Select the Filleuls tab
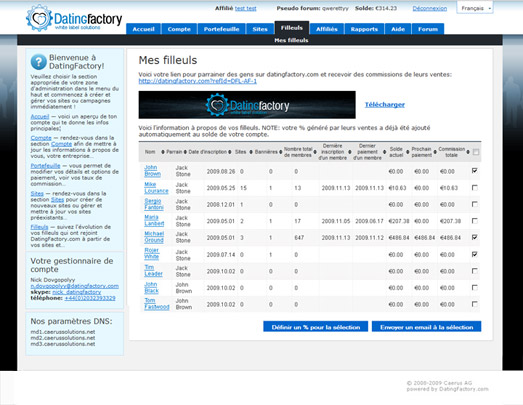This screenshot has height=405, width=523. (x=292, y=28)
